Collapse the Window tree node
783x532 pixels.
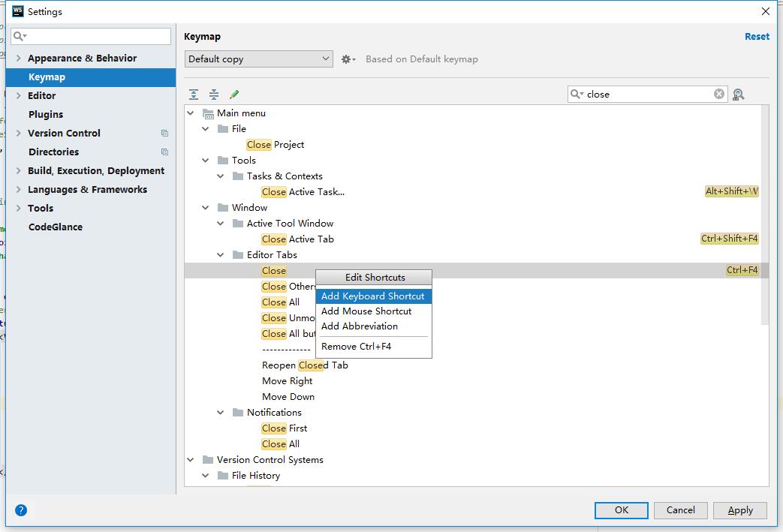click(x=205, y=208)
